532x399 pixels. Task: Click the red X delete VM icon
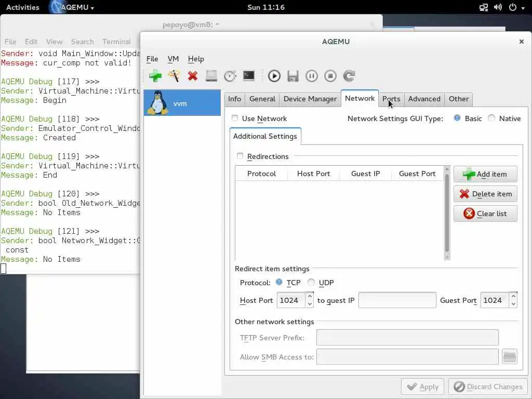tap(193, 76)
